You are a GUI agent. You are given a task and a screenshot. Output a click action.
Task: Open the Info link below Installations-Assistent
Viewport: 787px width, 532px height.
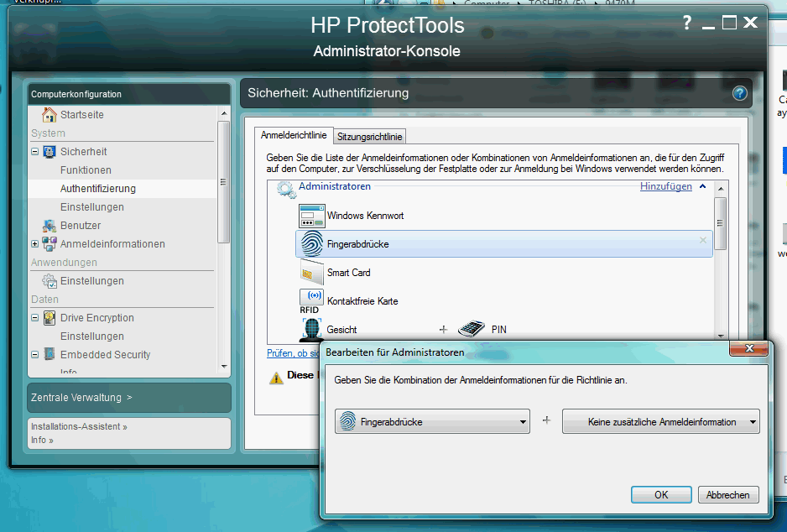click(42, 441)
